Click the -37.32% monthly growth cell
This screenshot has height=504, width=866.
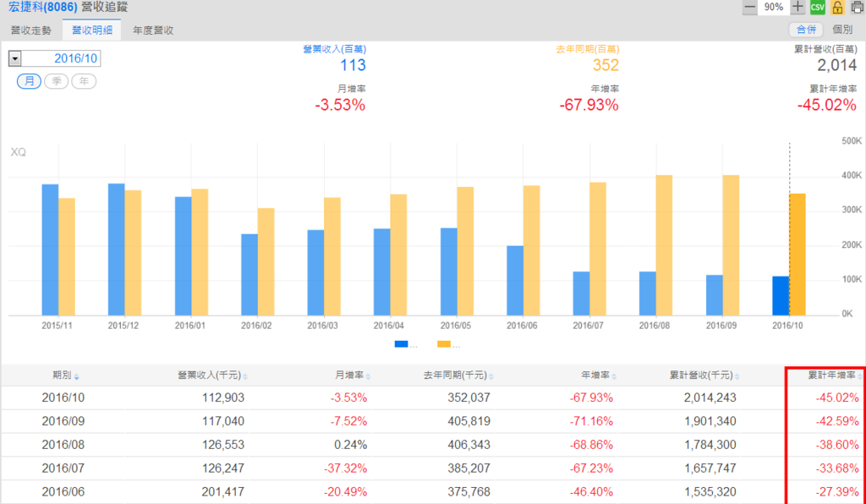click(345, 468)
